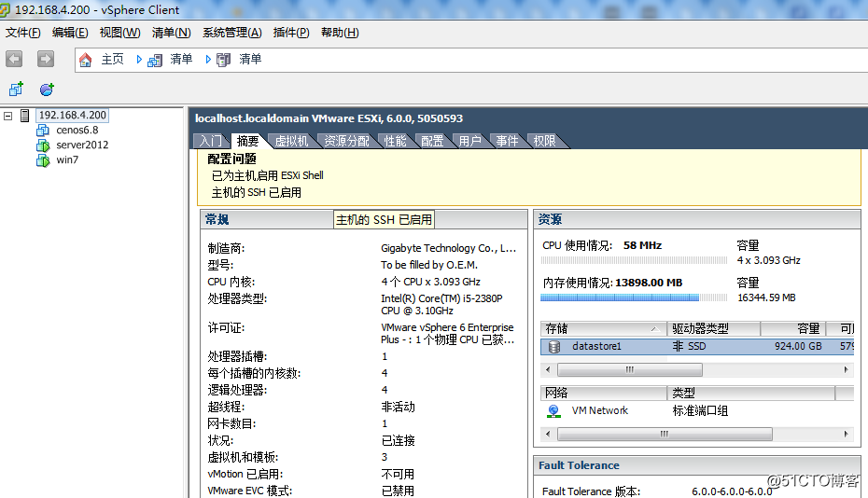The height and width of the screenshot is (498, 868).
Task: Click the datastore1 storage icon
Action: click(554, 347)
